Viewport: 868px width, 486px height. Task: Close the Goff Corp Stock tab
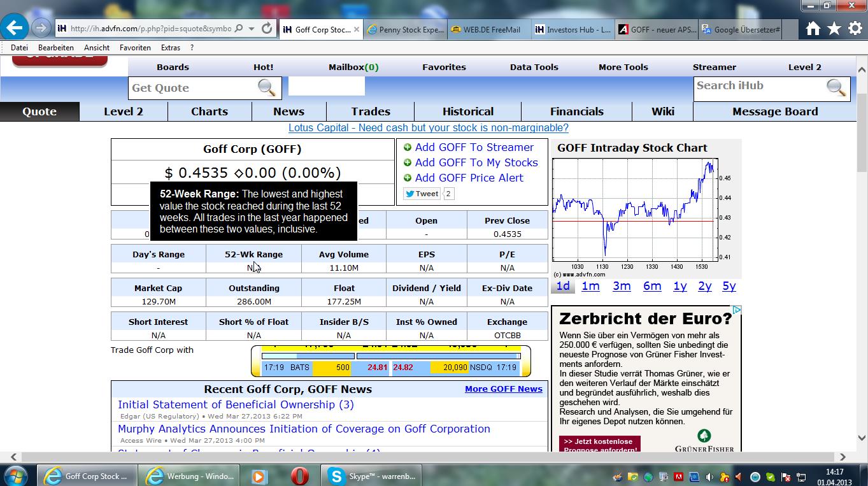357,29
